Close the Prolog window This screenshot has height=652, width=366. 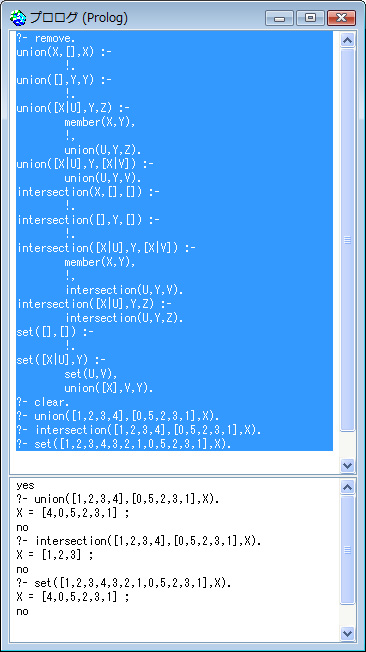[341, 18]
